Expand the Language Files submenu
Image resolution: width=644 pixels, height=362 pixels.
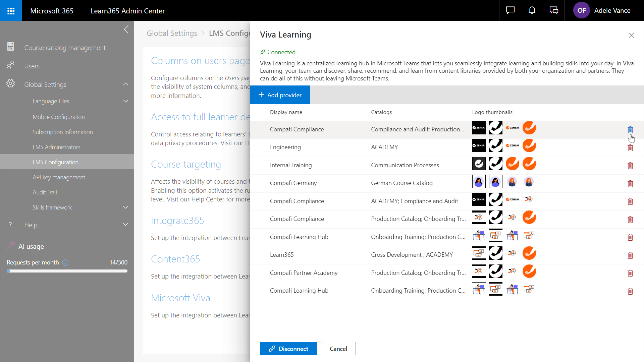126,101
